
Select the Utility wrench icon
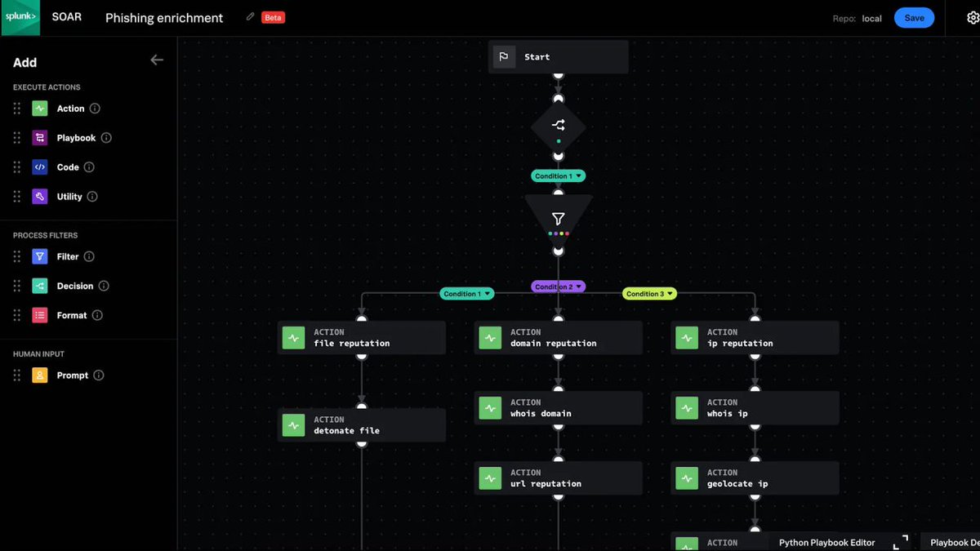click(x=40, y=197)
